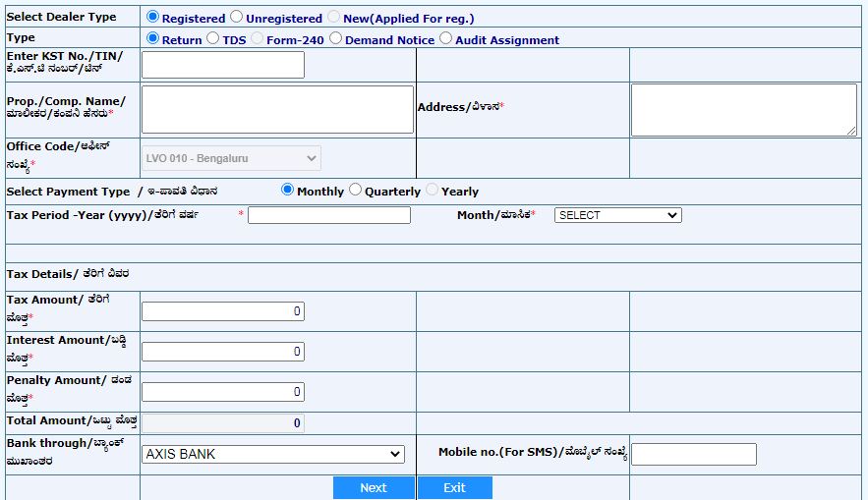Click the Penalty Amount input field
This screenshot has width=868, height=500.
(223, 392)
